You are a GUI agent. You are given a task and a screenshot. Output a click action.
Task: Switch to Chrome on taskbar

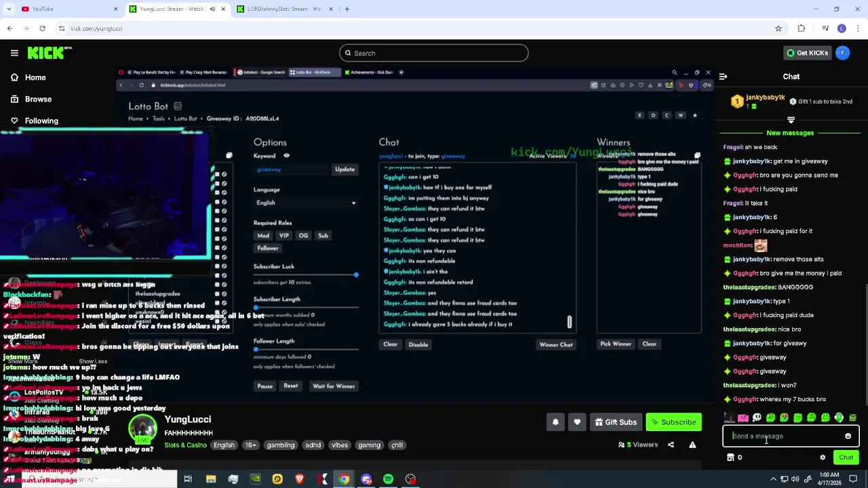tap(344, 479)
